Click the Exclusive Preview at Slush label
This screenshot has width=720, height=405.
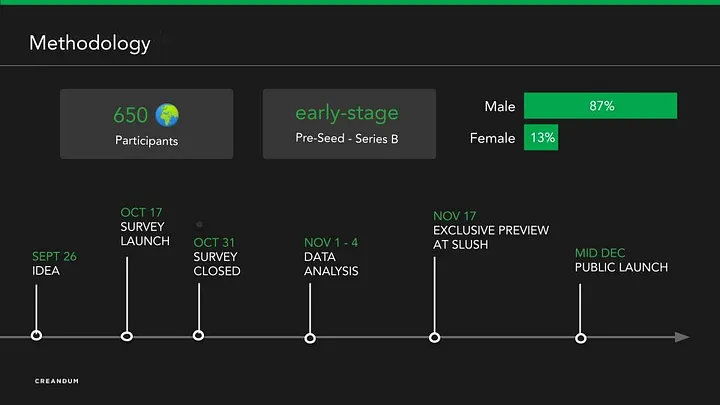coord(491,237)
